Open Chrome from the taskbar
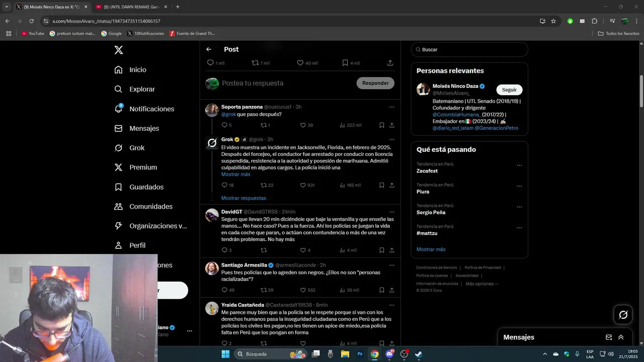The image size is (644, 362). (x=374, y=354)
